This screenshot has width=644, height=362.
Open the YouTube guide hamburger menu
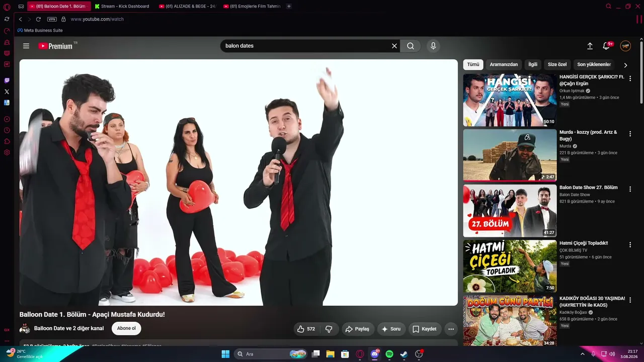coord(26,46)
